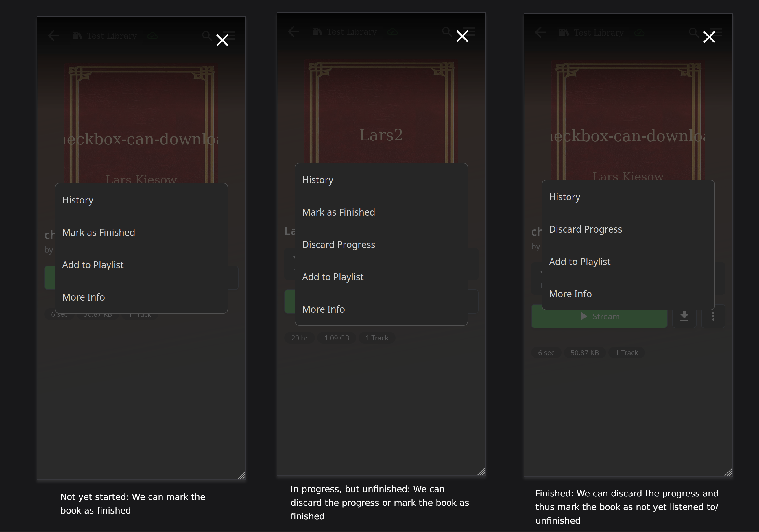Click cloud status icon in right screenshot
The height and width of the screenshot is (532, 759).
pos(639,32)
